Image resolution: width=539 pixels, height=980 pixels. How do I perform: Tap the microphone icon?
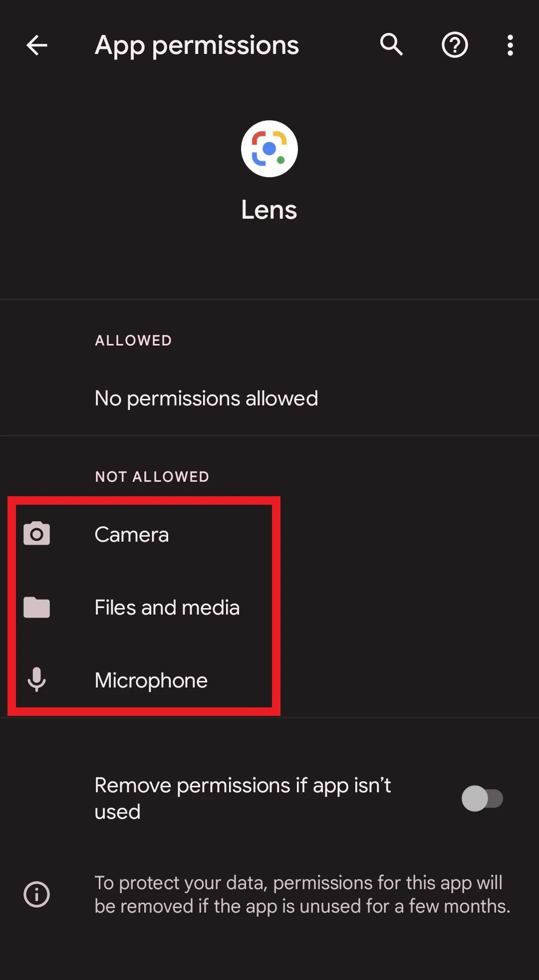[x=37, y=679]
